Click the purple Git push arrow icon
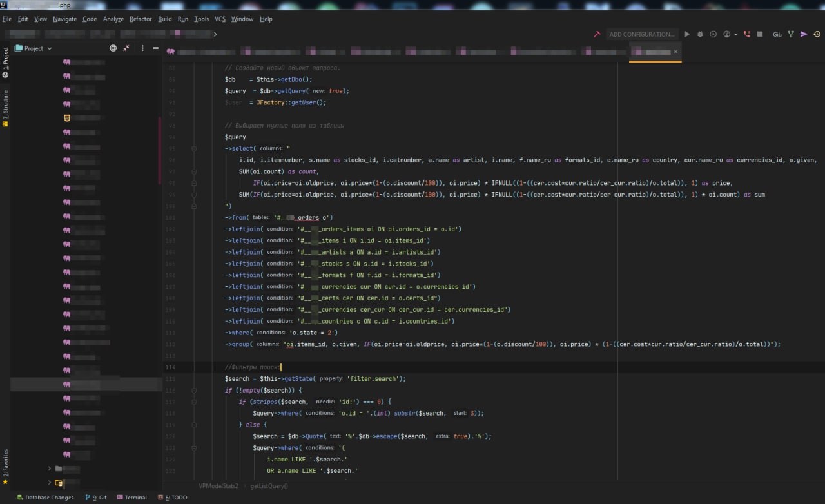 point(804,34)
